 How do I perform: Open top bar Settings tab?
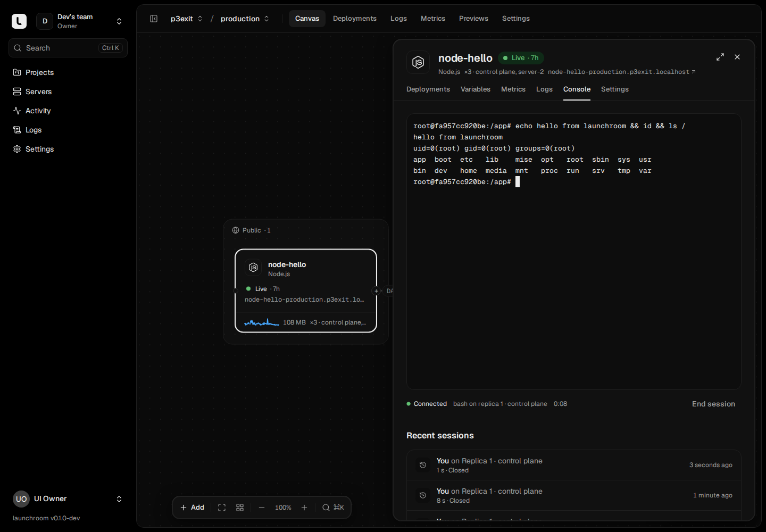516,19
